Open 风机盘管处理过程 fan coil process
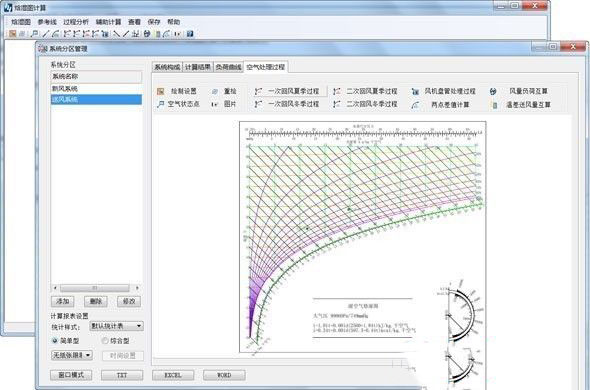Image resolution: width=590 pixels, height=390 pixels. pyautogui.click(x=415, y=91)
